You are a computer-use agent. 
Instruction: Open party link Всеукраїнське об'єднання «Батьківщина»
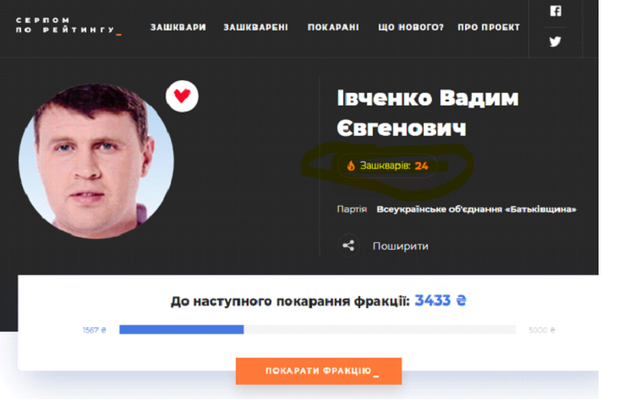tap(476, 209)
